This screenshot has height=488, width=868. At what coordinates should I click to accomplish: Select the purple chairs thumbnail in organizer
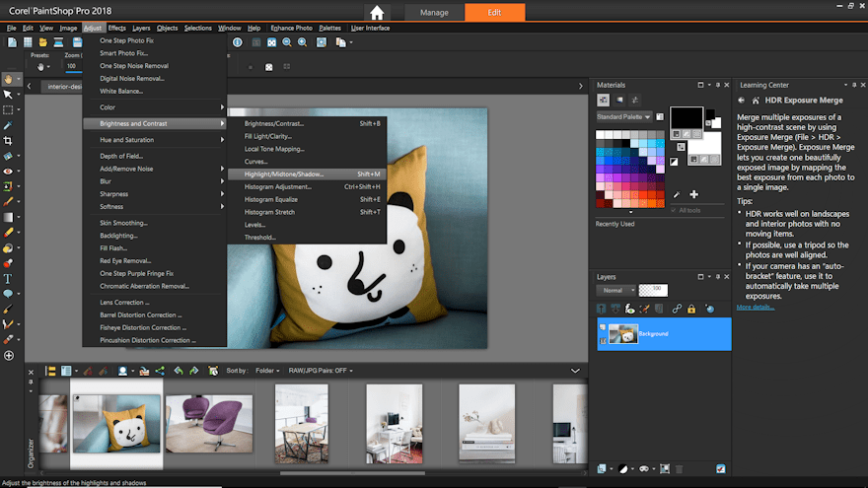click(x=209, y=422)
